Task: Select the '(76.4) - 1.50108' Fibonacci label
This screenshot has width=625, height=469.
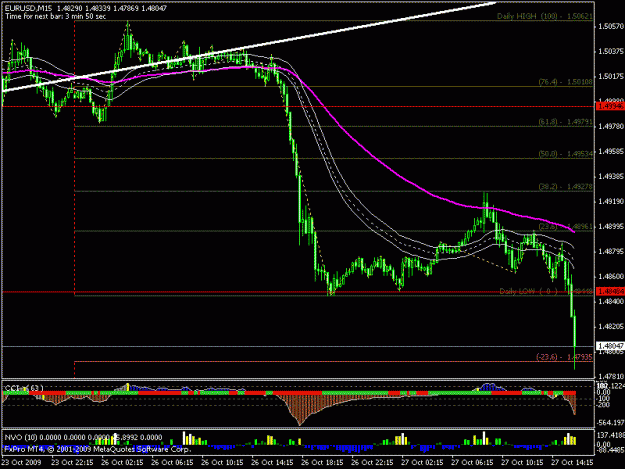Action: point(566,82)
